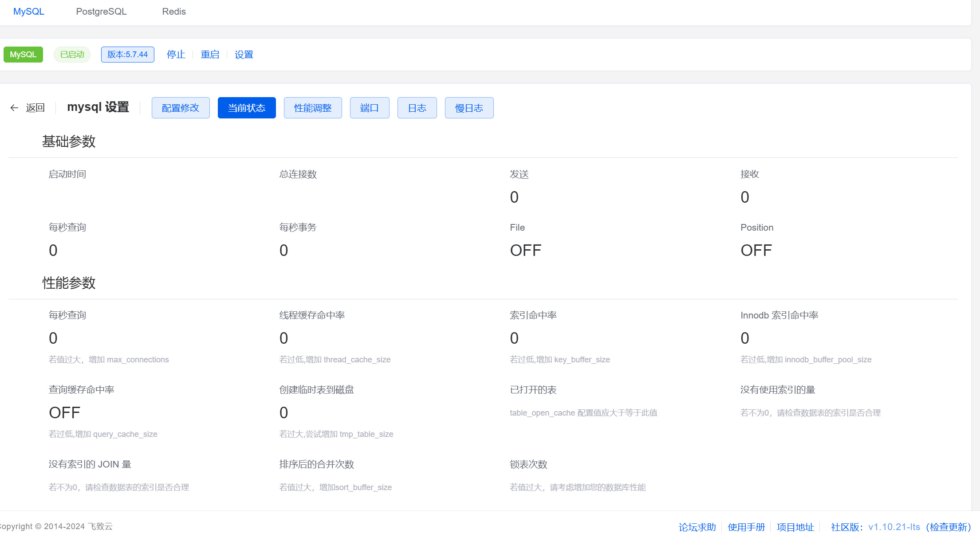
Task: Select the MySQL database tab
Action: click(29, 12)
